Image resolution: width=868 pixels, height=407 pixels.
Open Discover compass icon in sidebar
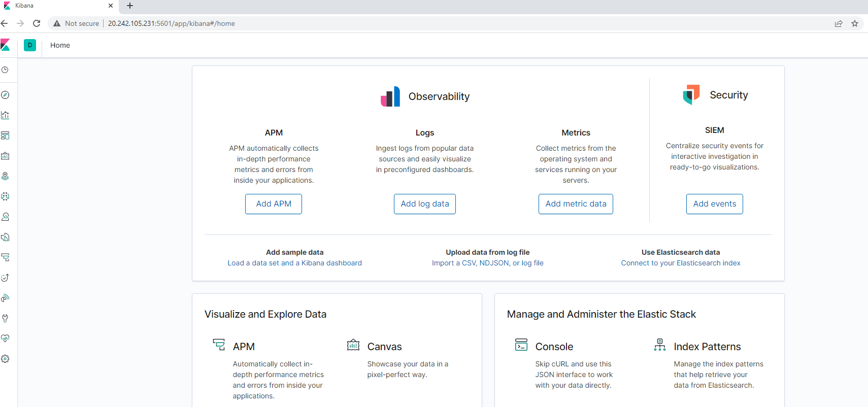[x=5, y=95]
